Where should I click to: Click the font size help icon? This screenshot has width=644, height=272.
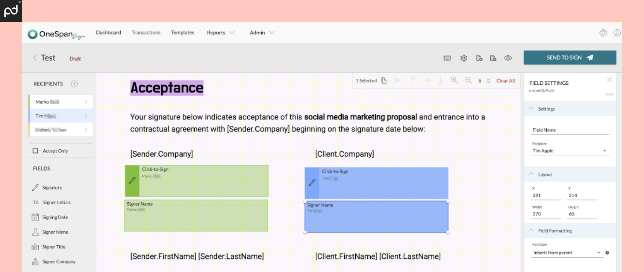(x=607, y=253)
